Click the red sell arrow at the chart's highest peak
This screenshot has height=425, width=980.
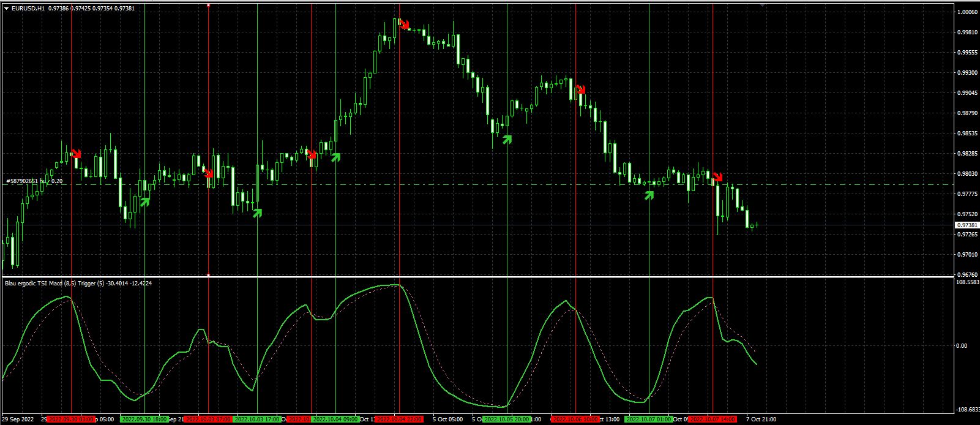[x=404, y=24]
